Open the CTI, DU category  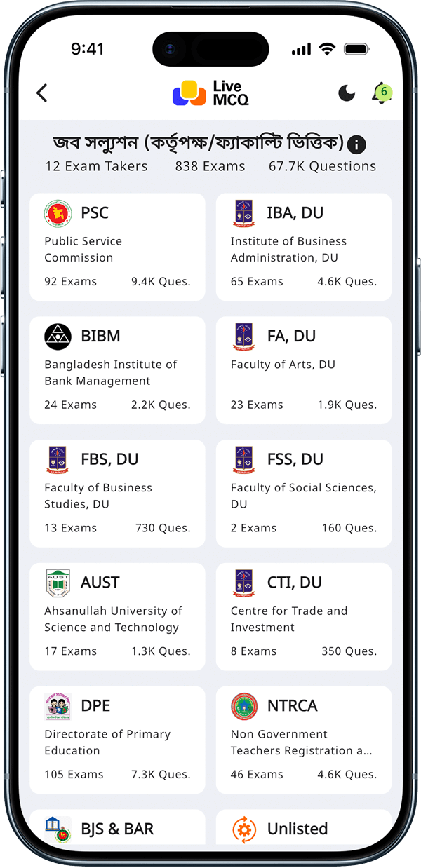click(303, 617)
